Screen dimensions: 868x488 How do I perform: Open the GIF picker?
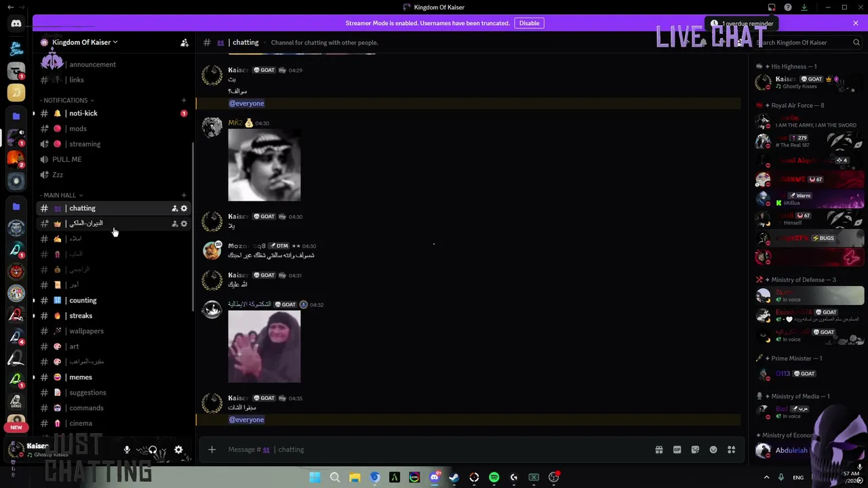point(677,449)
